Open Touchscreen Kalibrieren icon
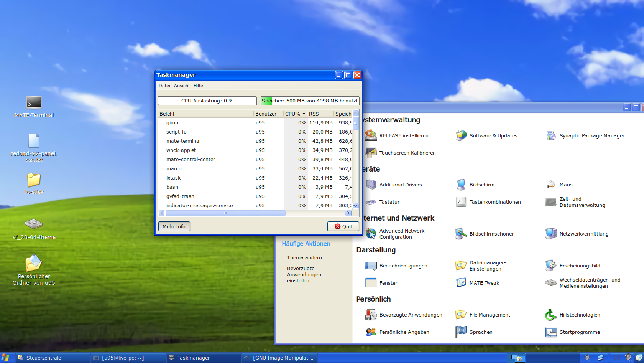 point(371,153)
